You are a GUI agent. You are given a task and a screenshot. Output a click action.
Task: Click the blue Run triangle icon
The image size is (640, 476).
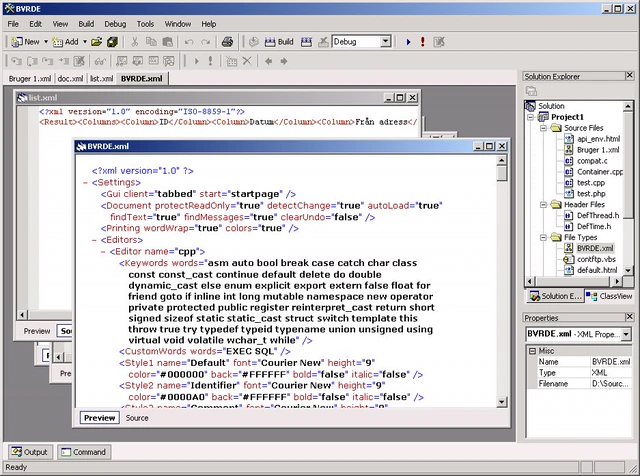[x=408, y=42]
